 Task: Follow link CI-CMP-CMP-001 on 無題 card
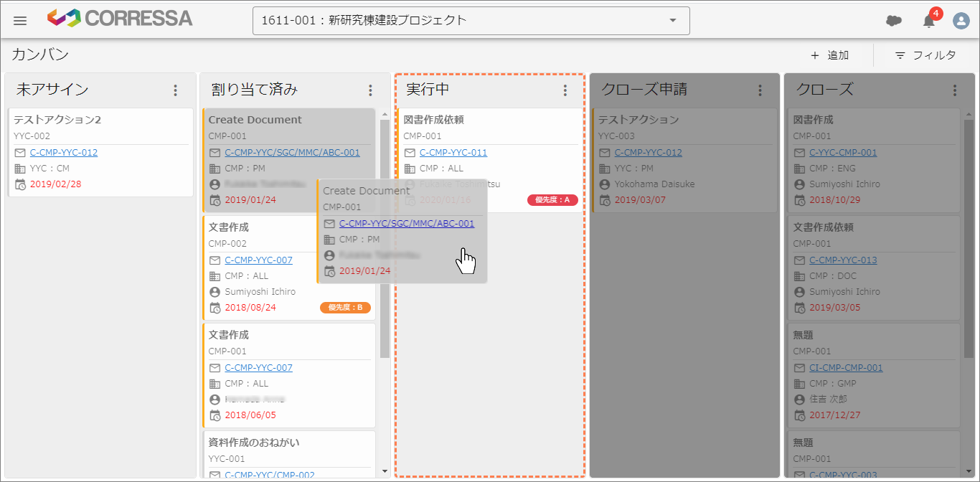(x=846, y=367)
